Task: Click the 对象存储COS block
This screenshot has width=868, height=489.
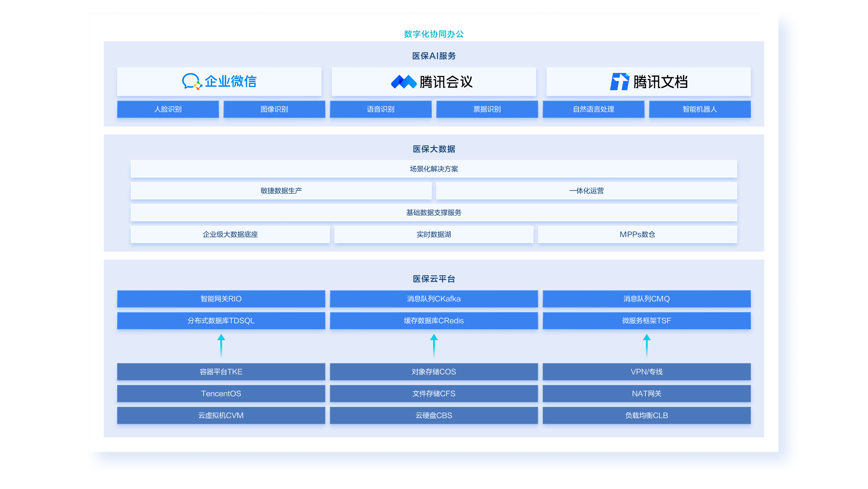Action: pos(434,372)
